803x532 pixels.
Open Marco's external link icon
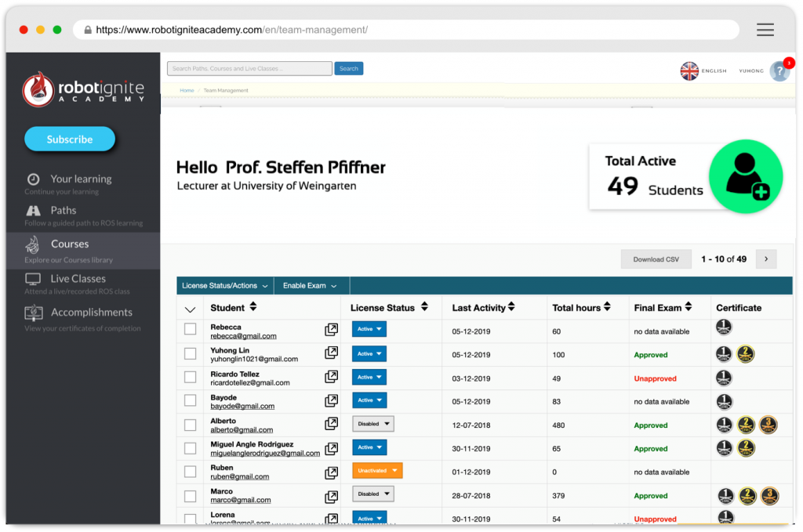tap(332, 497)
